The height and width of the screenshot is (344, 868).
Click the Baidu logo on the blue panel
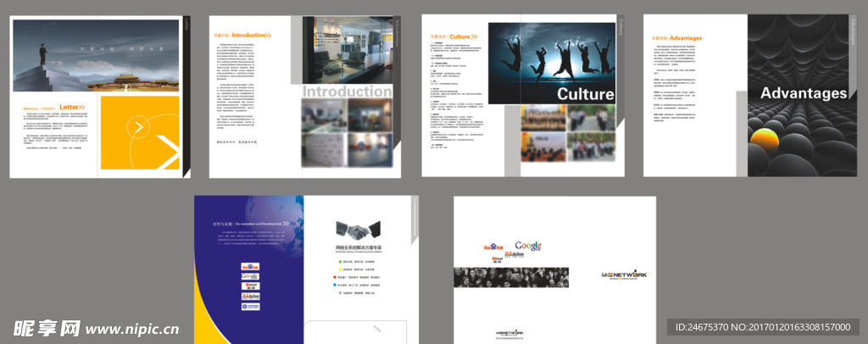250,267
